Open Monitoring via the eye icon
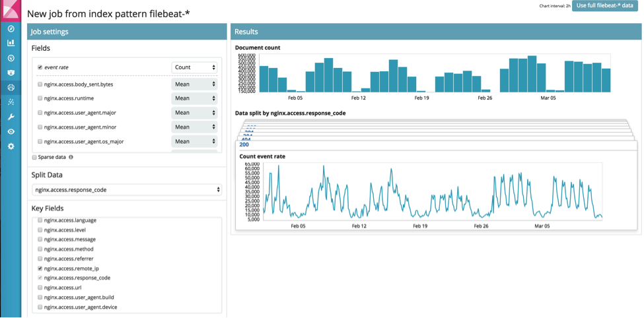This screenshot has height=318, width=644. pyautogui.click(x=11, y=131)
